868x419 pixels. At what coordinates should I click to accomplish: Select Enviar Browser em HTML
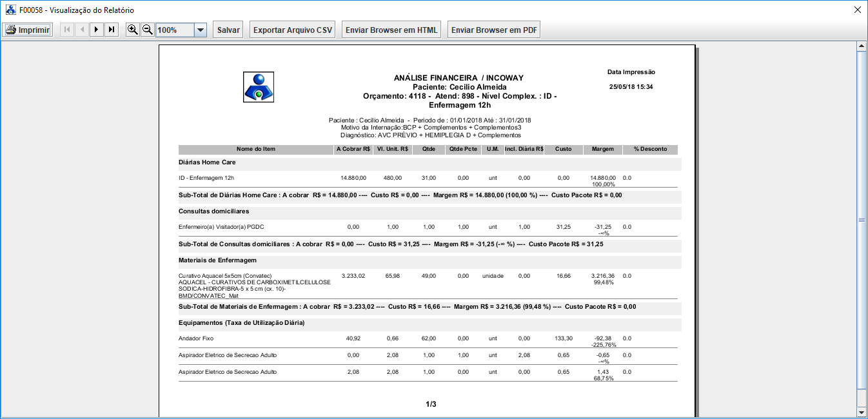pyautogui.click(x=391, y=30)
